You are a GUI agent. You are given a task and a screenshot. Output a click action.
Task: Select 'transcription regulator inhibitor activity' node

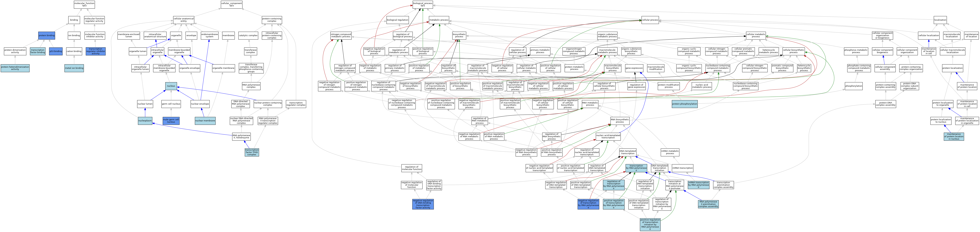[x=95, y=51]
